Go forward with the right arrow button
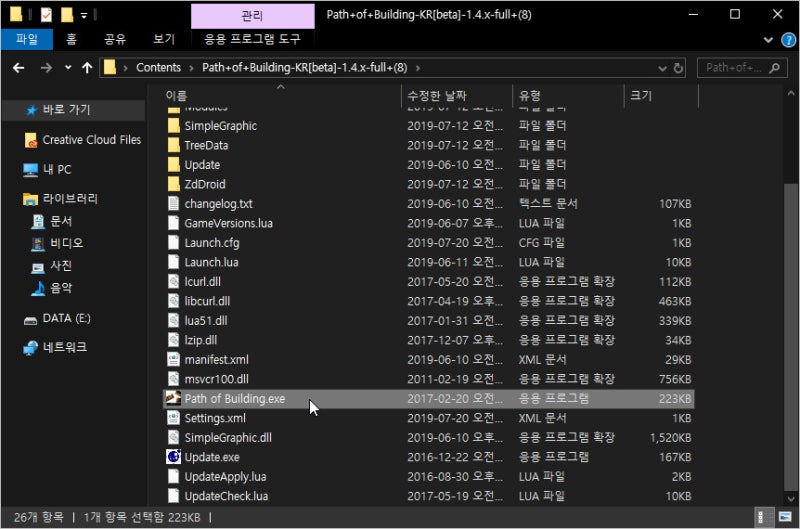 coord(46,68)
